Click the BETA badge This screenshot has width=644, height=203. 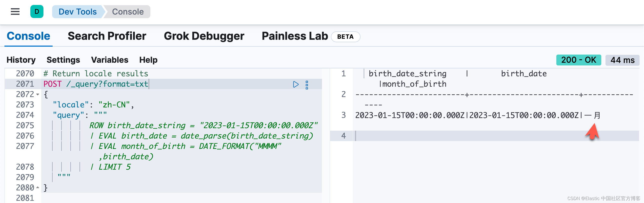pos(345,37)
